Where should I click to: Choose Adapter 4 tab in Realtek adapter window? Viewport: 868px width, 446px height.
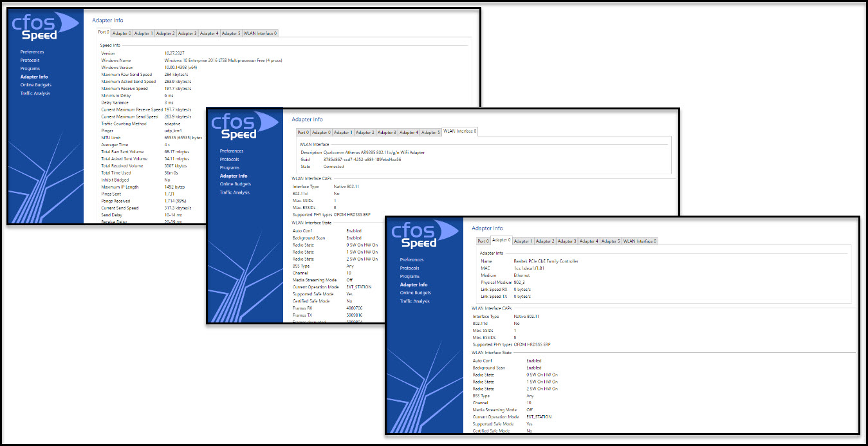[589, 241]
